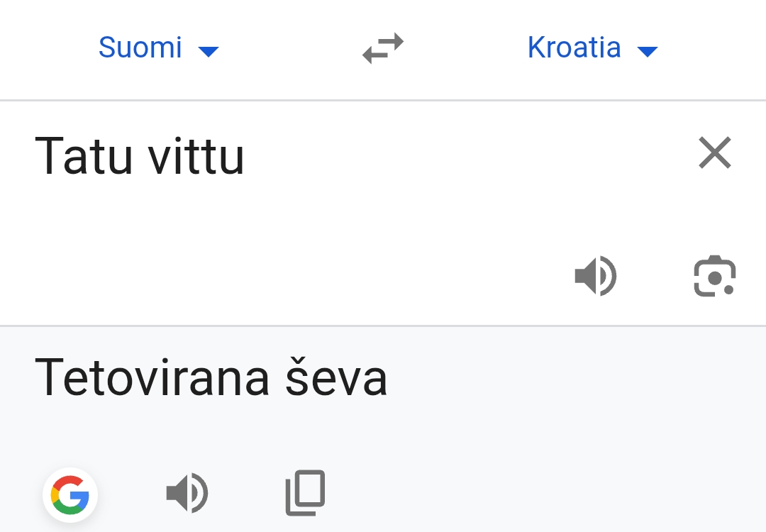This screenshot has width=766, height=532.
Task: Click the word 'Tatu' in source text
Action: (84, 156)
